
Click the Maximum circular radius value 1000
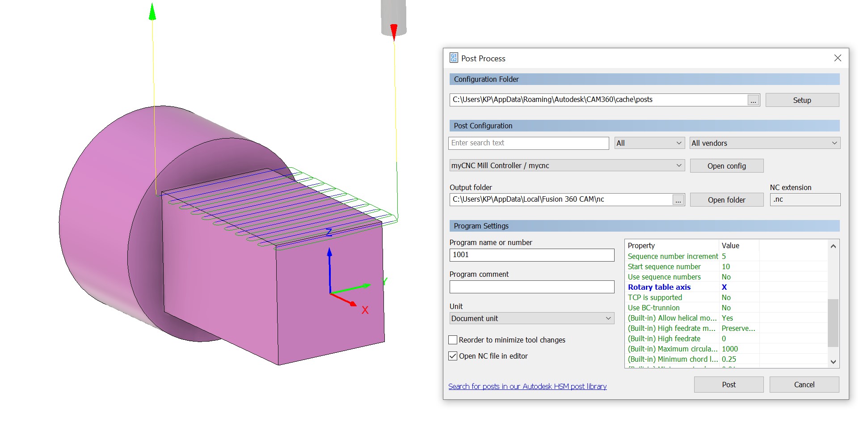[x=730, y=349]
